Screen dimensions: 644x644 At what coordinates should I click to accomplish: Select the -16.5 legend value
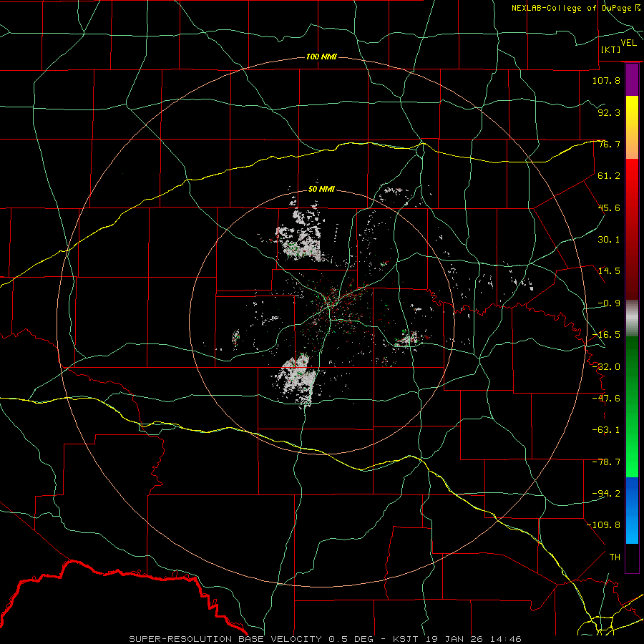click(x=606, y=335)
